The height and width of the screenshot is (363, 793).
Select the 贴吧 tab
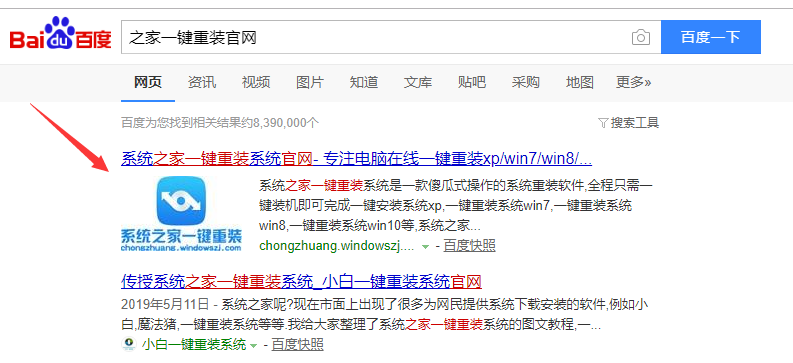click(x=472, y=82)
